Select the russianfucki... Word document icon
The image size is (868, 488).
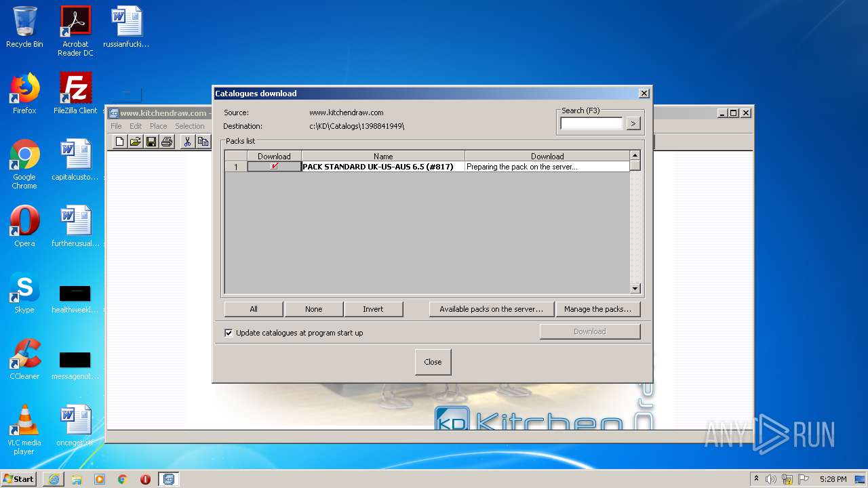(126, 27)
